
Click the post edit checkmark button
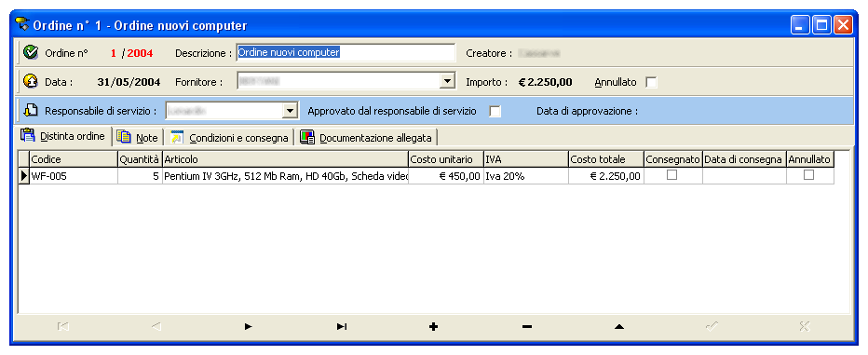(712, 327)
